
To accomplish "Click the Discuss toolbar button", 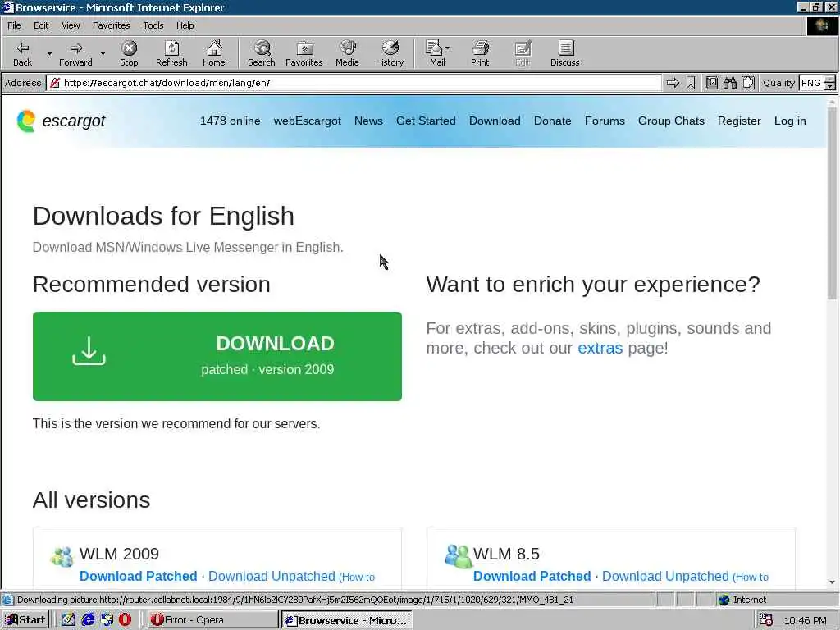I will coord(564,53).
